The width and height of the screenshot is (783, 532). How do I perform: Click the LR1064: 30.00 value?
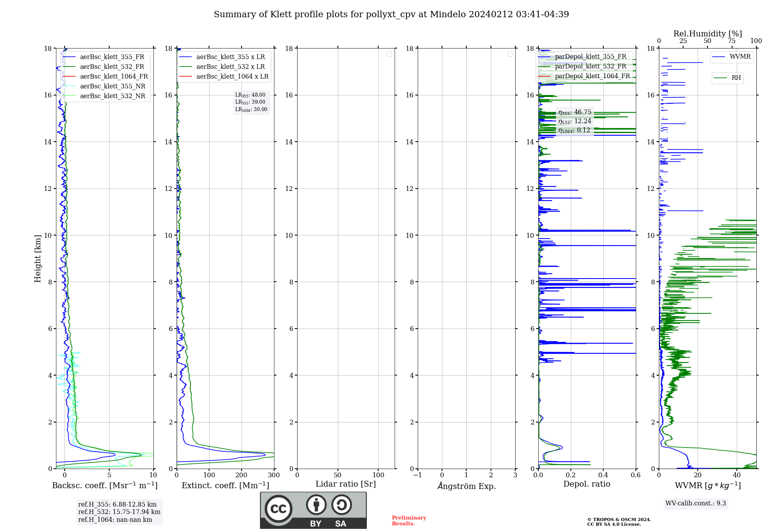pos(251,110)
